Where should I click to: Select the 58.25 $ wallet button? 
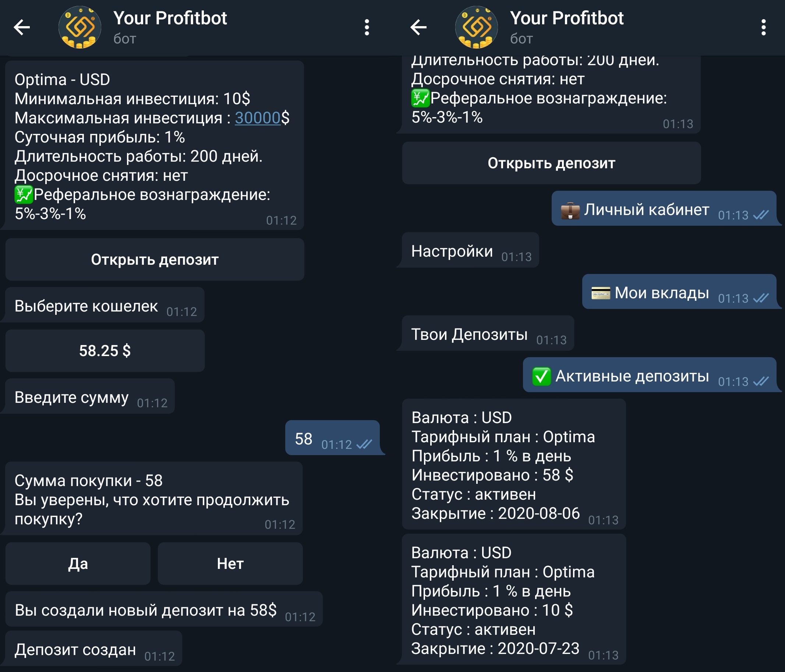tap(105, 351)
